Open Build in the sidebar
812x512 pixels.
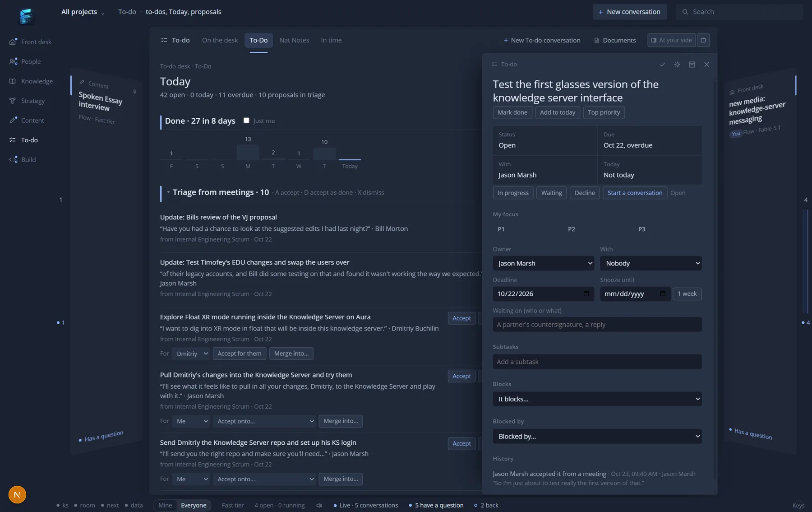tap(23, 160)
